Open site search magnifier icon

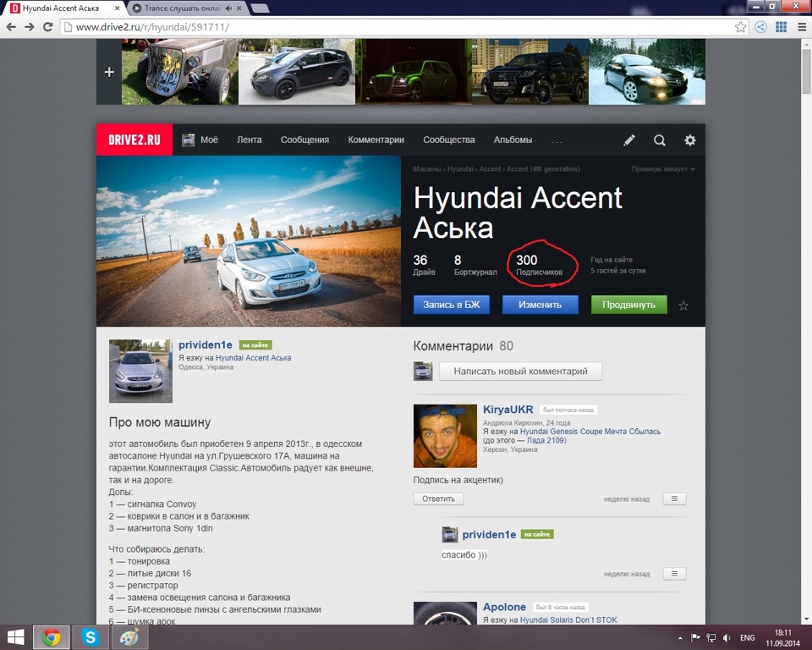pos(659,140)
